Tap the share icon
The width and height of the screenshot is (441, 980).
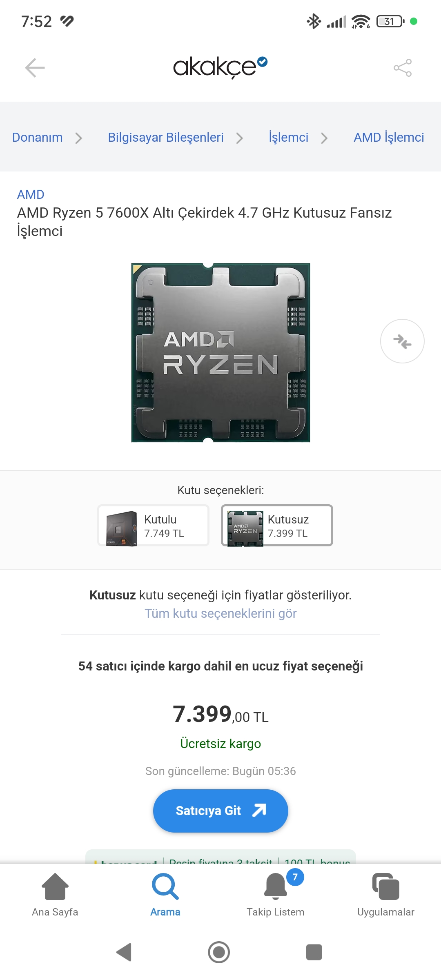pos(403,68)
